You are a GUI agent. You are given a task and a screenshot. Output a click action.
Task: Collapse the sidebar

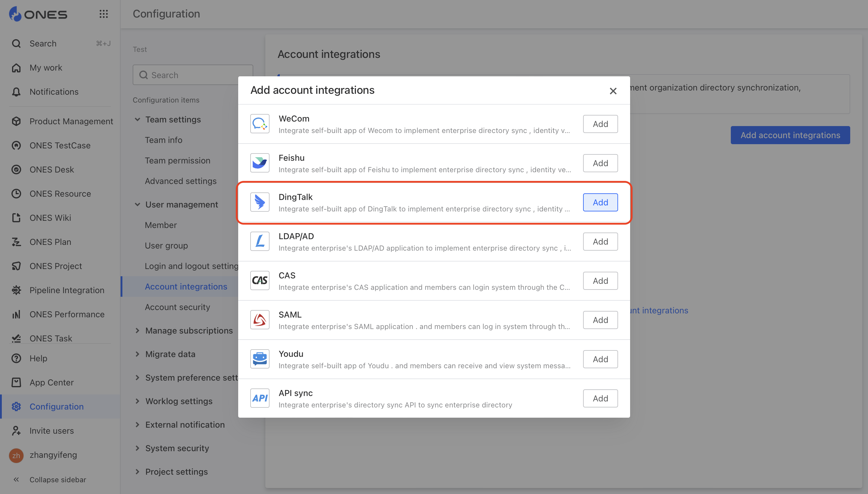point(58,480)
